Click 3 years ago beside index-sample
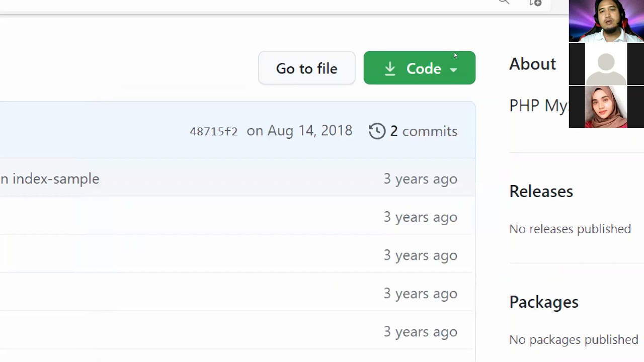The image size is (644, 362). coord(420,179)
